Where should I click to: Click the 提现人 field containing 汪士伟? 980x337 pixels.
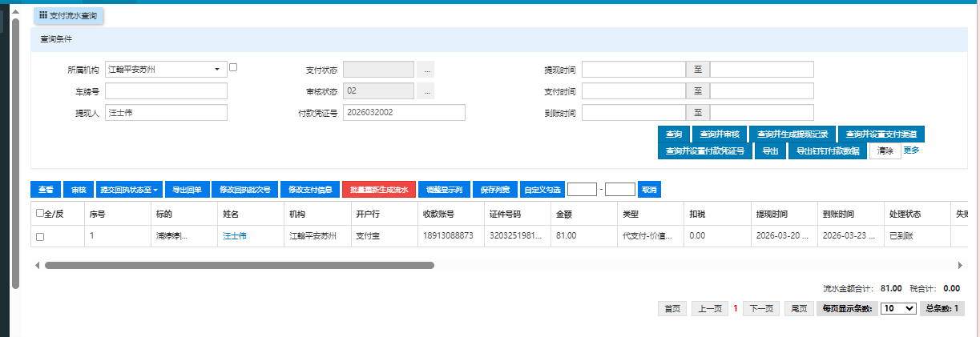tap(166, 113)
